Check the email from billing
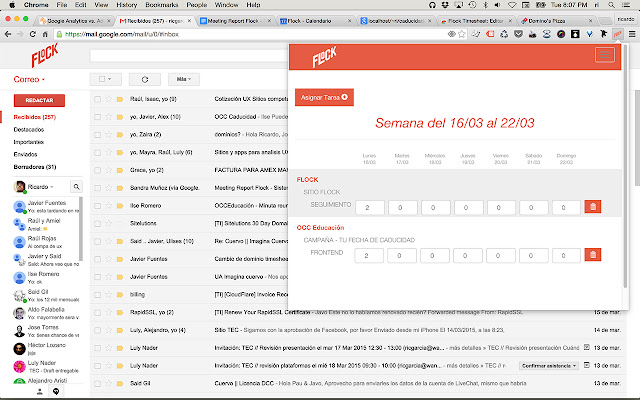Screen dimensions: 640x400 (x=97, y=295)
